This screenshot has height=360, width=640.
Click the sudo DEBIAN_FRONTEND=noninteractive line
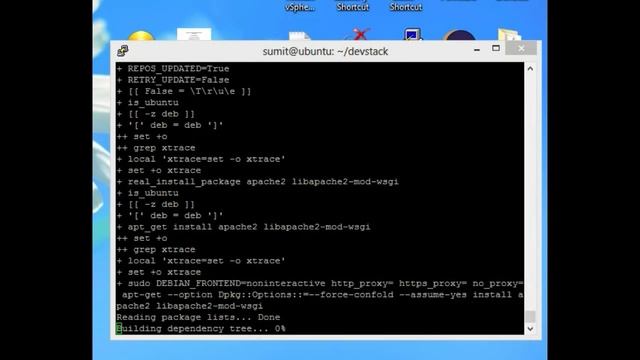pyautogui.click(x=320, y=283)
